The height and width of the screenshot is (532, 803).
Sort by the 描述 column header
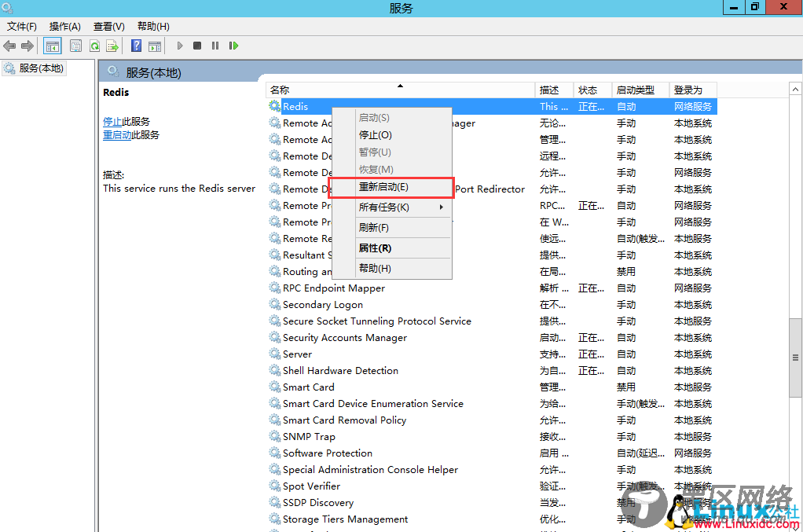pyautogui.click(x=554, y=90)
